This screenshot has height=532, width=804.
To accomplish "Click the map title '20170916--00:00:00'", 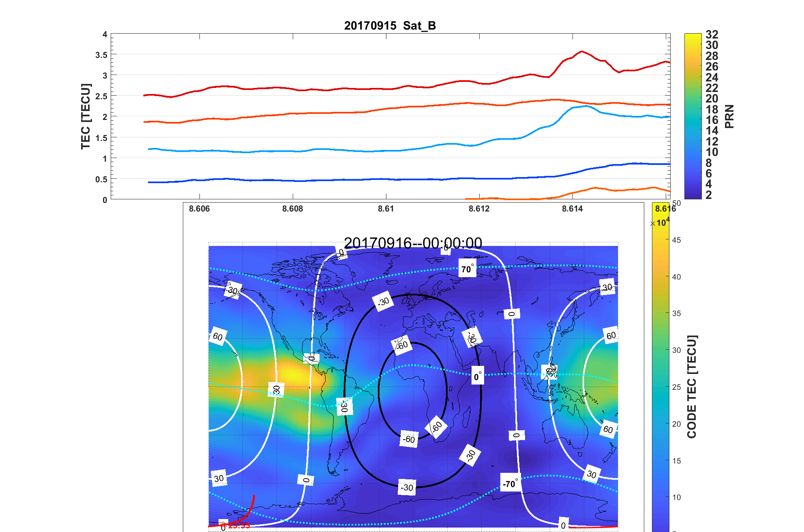I will click(x=413, y=243).
